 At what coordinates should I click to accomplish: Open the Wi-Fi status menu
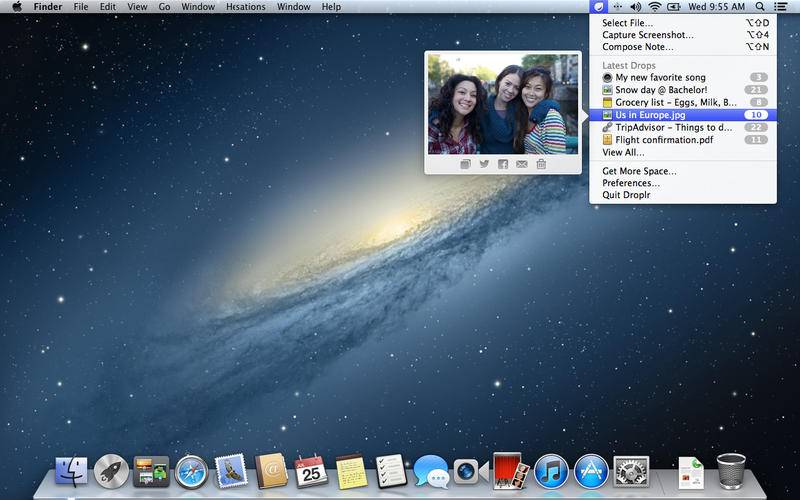pos(654,7)
